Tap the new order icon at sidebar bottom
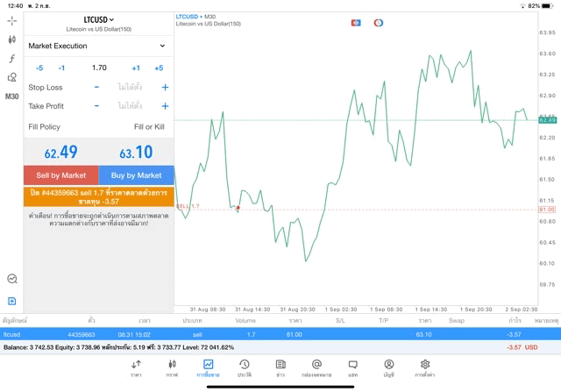 pyautogui.click(x=11, y=301)
